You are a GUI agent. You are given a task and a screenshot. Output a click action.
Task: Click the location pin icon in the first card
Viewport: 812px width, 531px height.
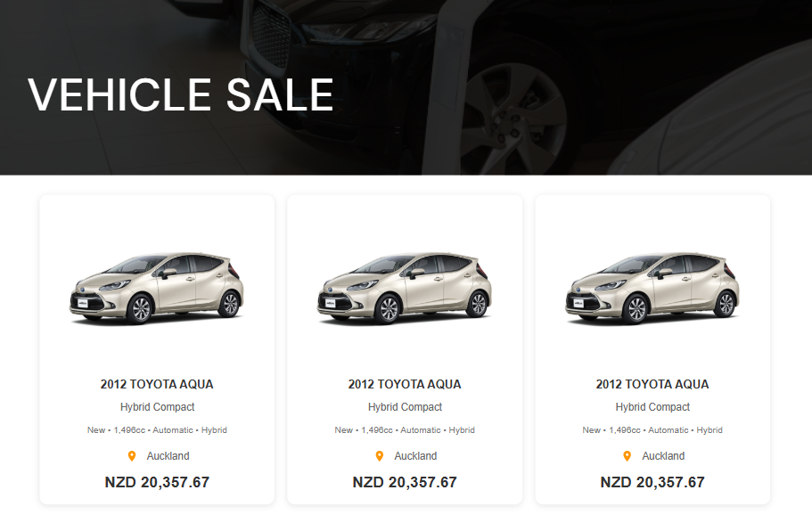point(132,456)
